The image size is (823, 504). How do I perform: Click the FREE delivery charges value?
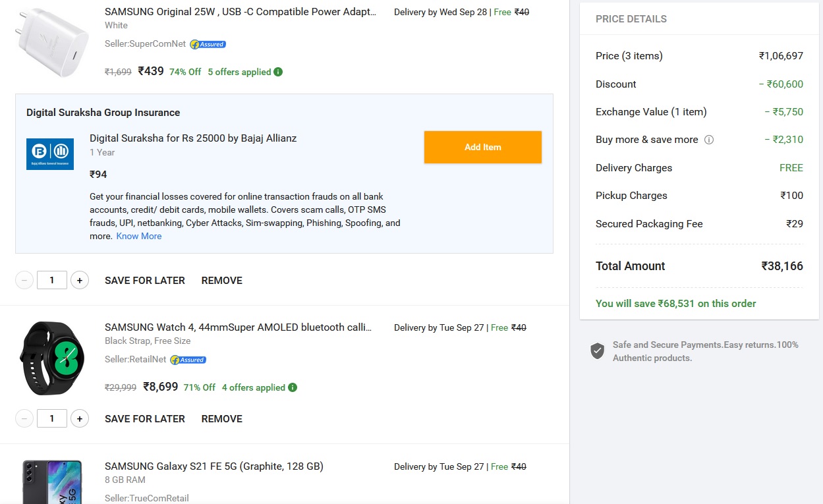pos(791,168)
